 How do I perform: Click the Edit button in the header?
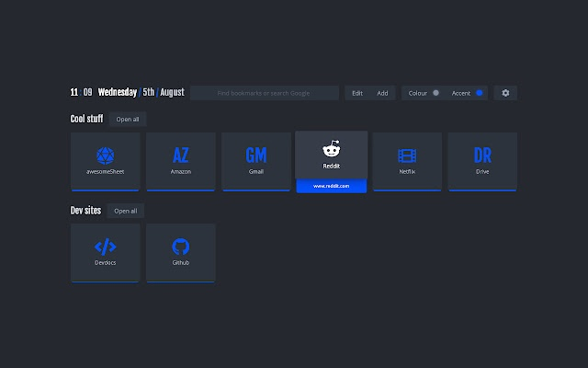(357, 93)
